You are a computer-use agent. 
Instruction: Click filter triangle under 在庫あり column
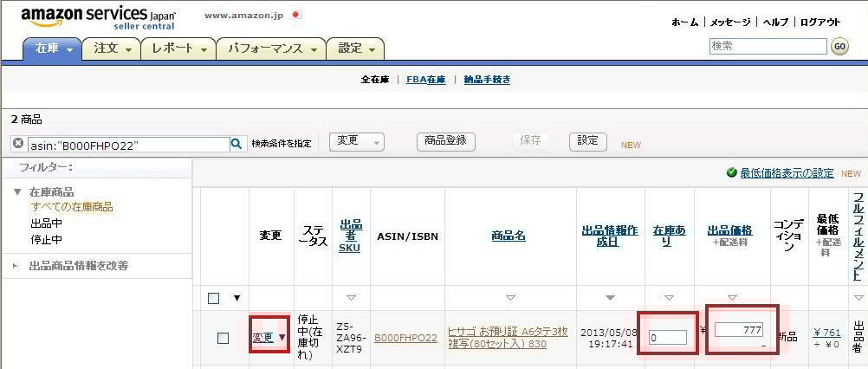click(x=669, y=298)
